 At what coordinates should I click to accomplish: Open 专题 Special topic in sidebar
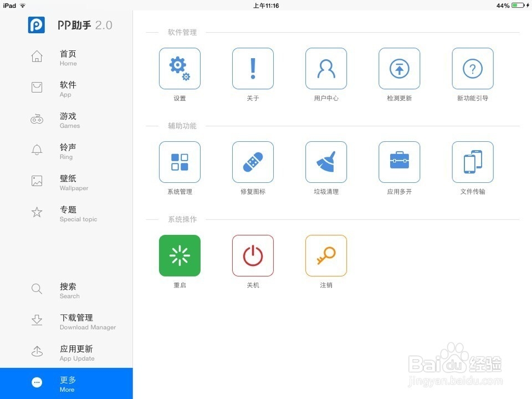66,214
